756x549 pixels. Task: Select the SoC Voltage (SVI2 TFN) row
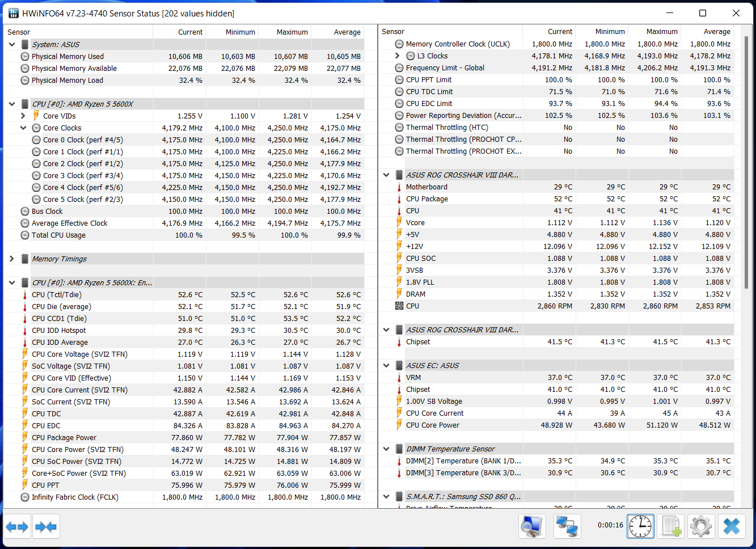(x=184, y=366)
